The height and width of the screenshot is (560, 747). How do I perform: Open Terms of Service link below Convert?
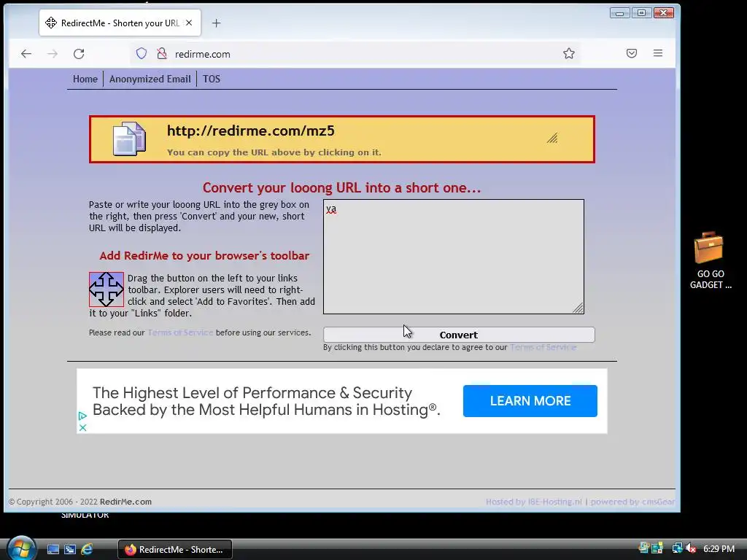543,347
